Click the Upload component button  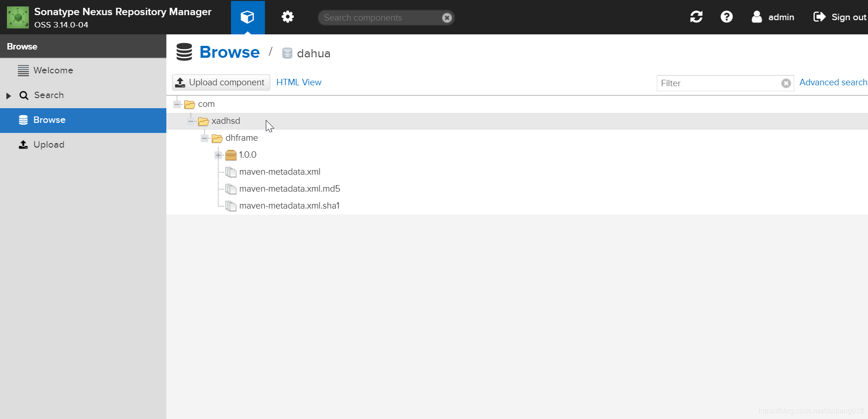pos(221,82)
